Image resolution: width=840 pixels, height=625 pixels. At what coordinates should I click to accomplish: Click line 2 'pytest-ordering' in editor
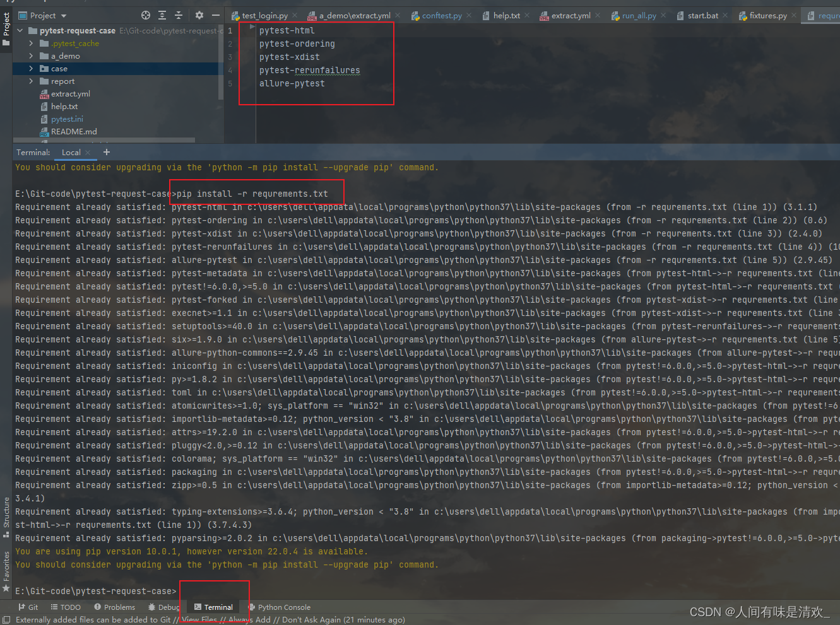[297, 44]
